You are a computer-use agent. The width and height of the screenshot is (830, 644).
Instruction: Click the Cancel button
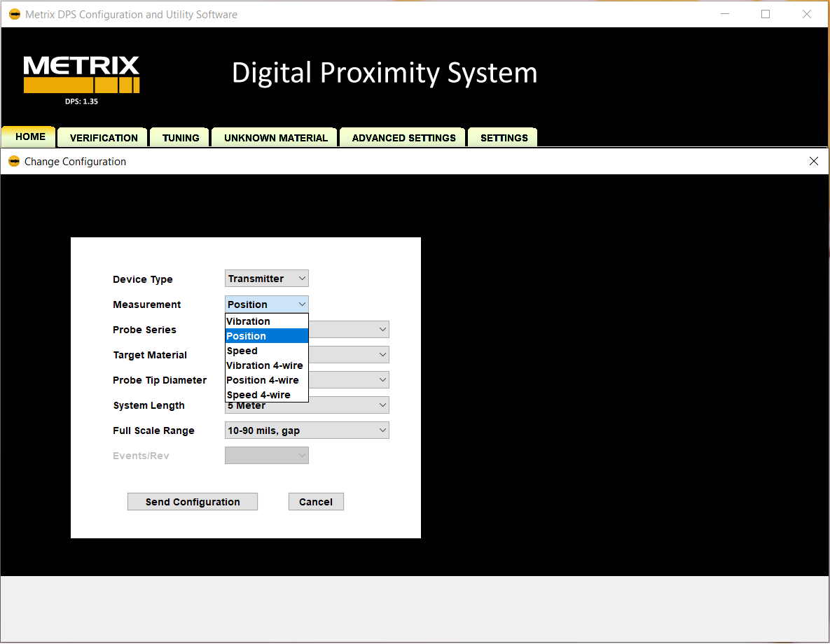[x=316, y=502]
